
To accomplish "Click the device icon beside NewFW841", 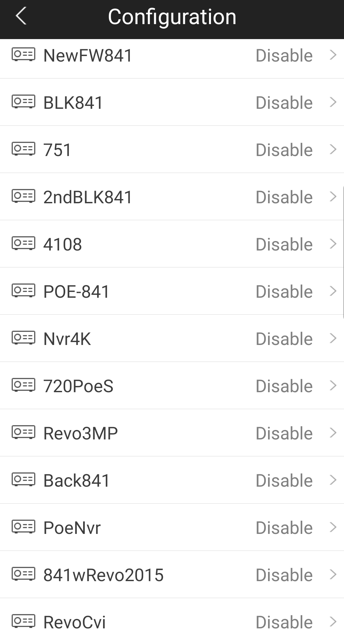I will 23,54.
